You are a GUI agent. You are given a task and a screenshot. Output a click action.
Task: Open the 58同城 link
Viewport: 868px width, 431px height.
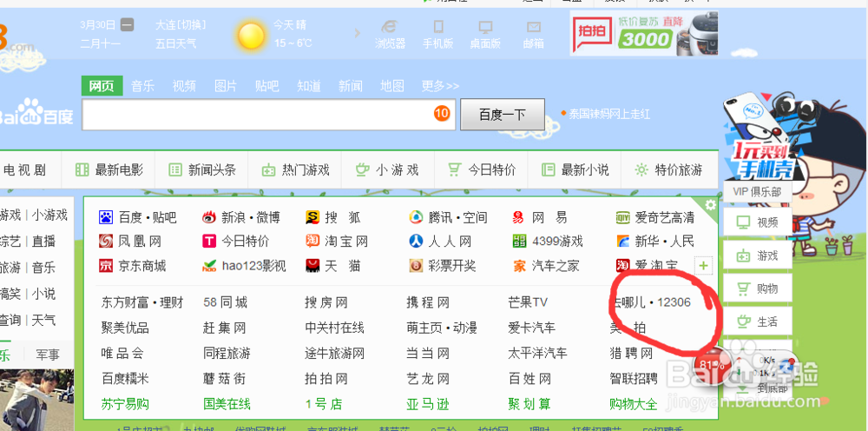tap(225, 302)
